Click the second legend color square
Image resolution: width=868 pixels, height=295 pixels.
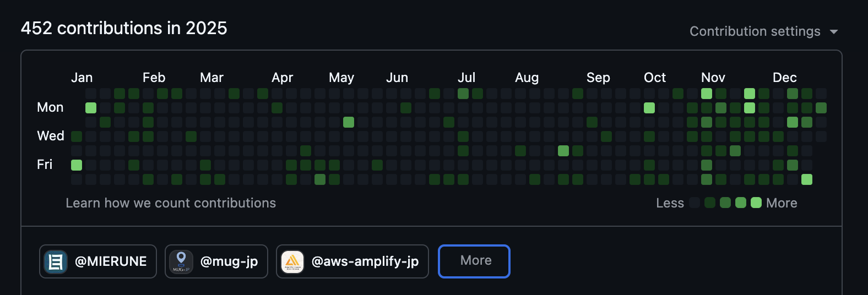(710, 203)
